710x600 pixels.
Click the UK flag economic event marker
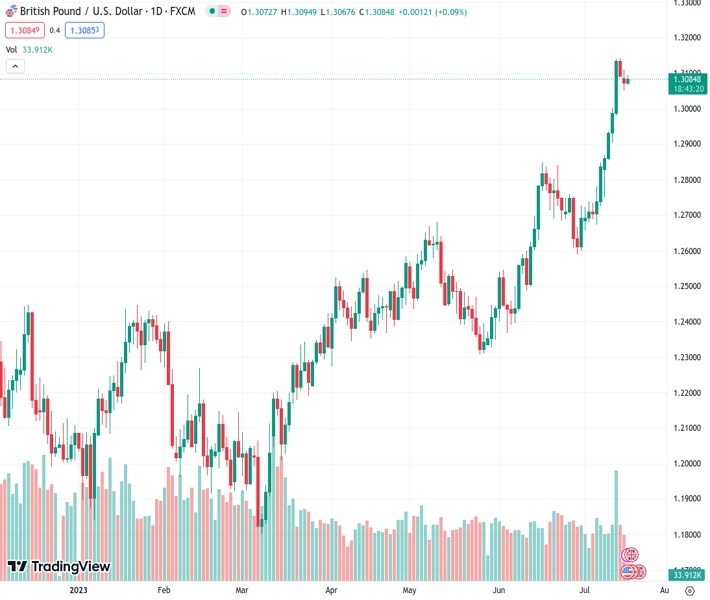pyautogui.click(x=630, y=555)
